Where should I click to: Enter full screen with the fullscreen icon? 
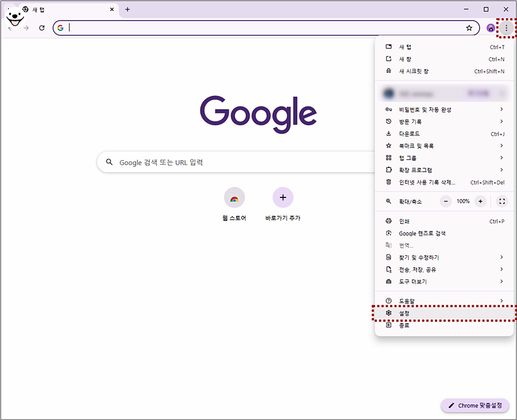pos(502,201)
